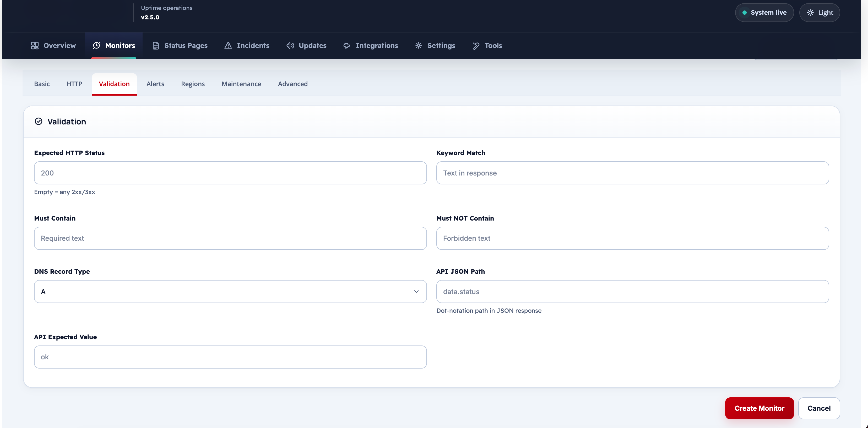The height and width of the screenshot is (428, 868).
Task: Open the Maintenance tab
Action: click(241, 84)
